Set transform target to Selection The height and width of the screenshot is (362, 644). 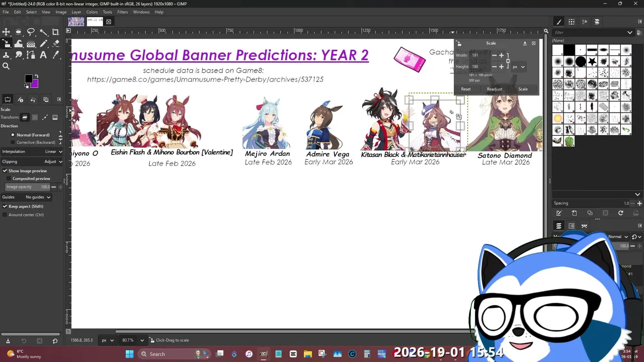[35, 117]
